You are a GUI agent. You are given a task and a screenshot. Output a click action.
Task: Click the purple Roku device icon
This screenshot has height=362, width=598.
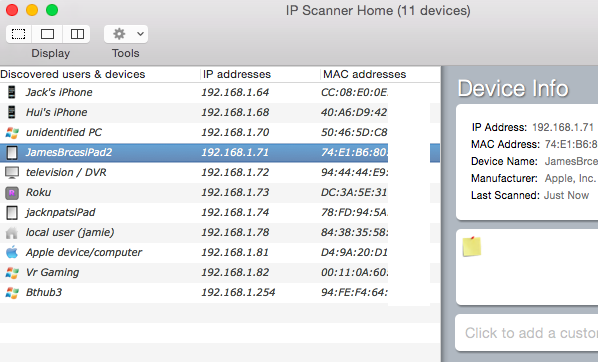[x=12, y=193]
